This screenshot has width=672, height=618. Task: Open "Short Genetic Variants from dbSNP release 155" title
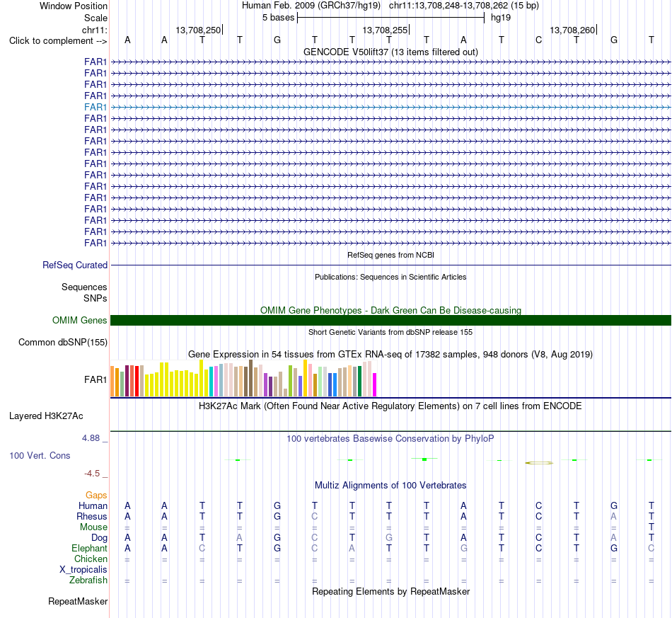click(x=390, y=332)
